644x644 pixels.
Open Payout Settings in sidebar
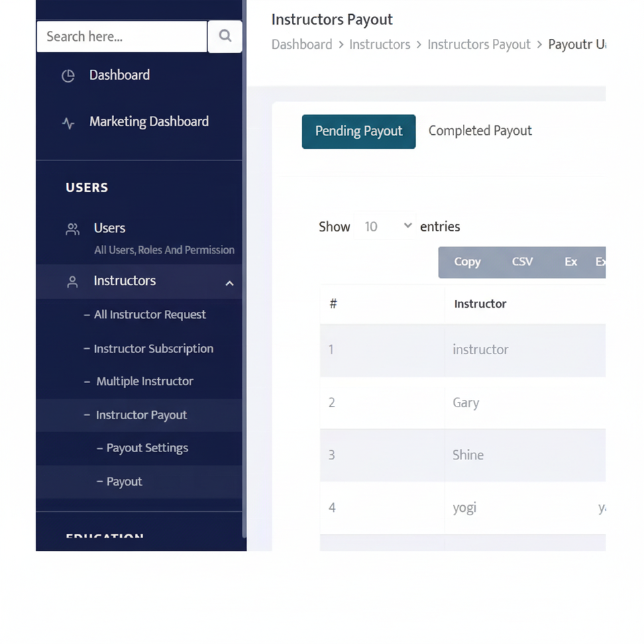tap(147, 448)
